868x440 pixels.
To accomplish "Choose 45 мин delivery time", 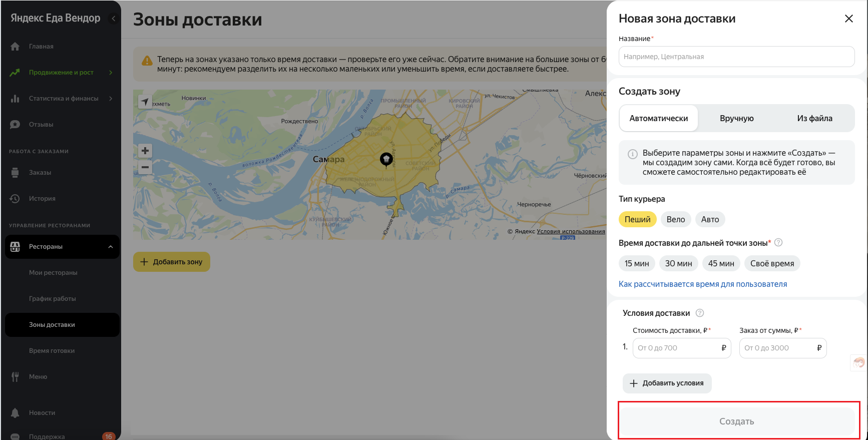I will point(721,263).
